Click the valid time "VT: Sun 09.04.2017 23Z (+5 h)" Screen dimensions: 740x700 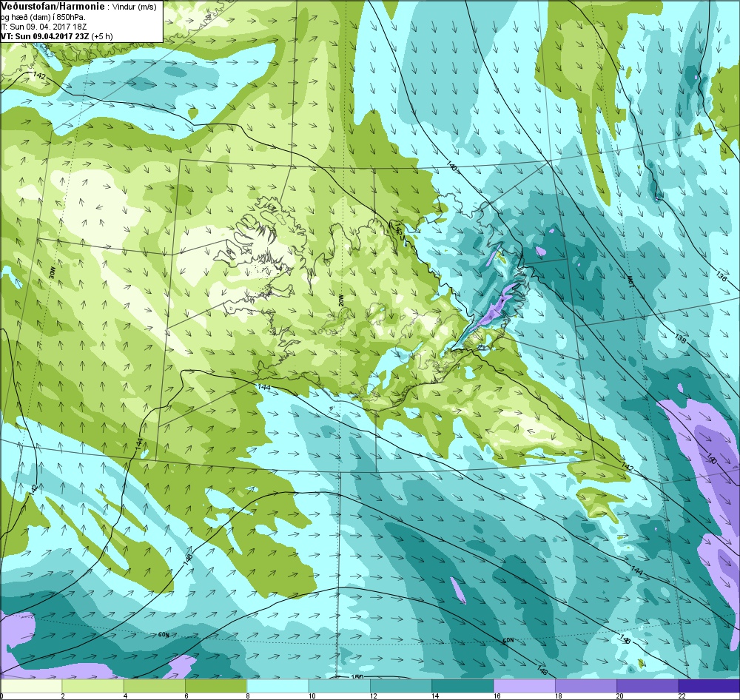[x=57, y=36]
